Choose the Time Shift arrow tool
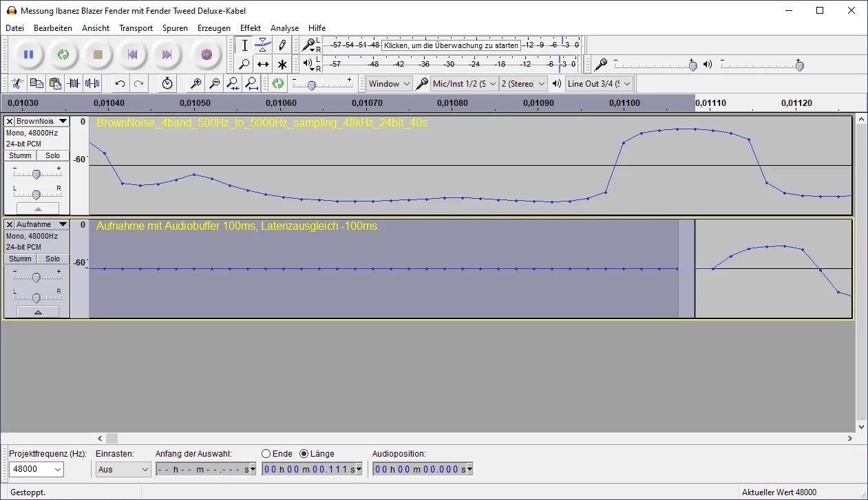Viewport: 868px width, 500px height. click(263, 65)
